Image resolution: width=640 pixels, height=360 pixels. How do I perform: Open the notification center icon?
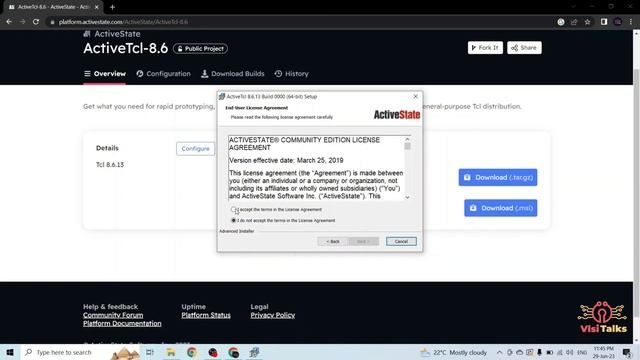click(x=627, y=352)
